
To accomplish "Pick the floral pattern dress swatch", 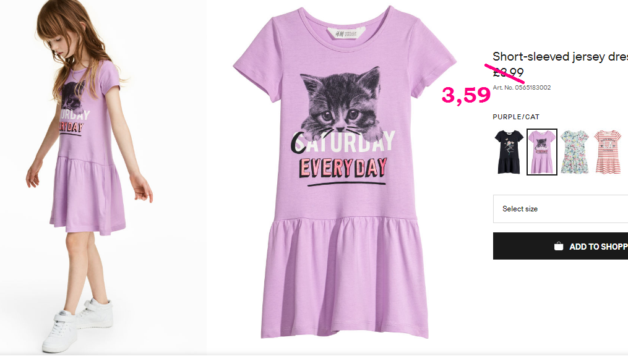I will point(575,152).
